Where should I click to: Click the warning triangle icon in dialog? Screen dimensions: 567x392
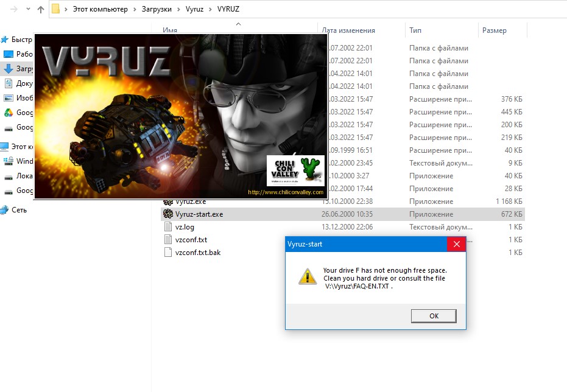[x=308, y=277]
